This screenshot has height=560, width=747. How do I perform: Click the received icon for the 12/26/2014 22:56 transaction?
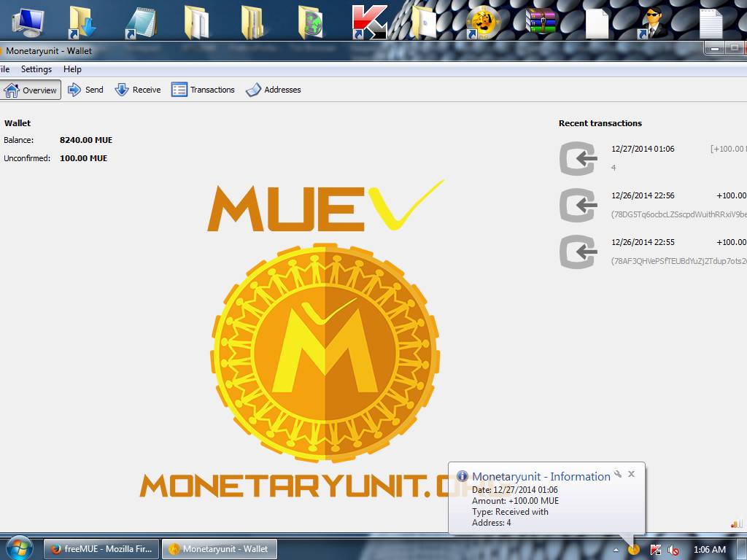(x=578, y=205)
